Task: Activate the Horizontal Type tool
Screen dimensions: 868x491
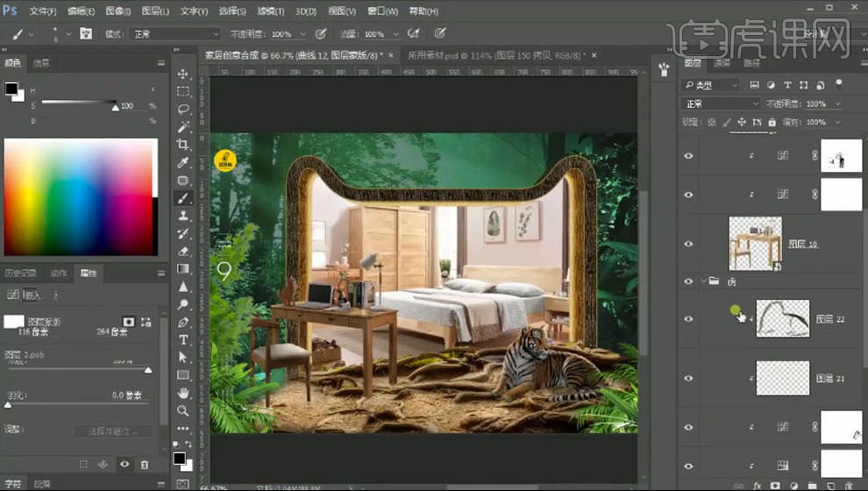Action: 183,339
